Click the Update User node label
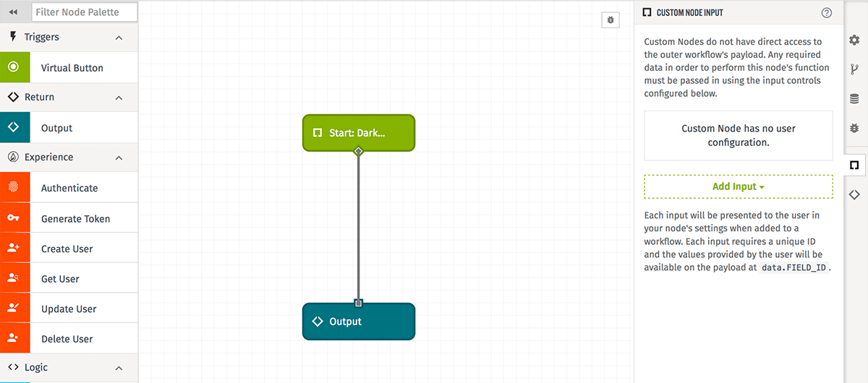This screenshot has height=383, width=868. (x=69, y=309)
